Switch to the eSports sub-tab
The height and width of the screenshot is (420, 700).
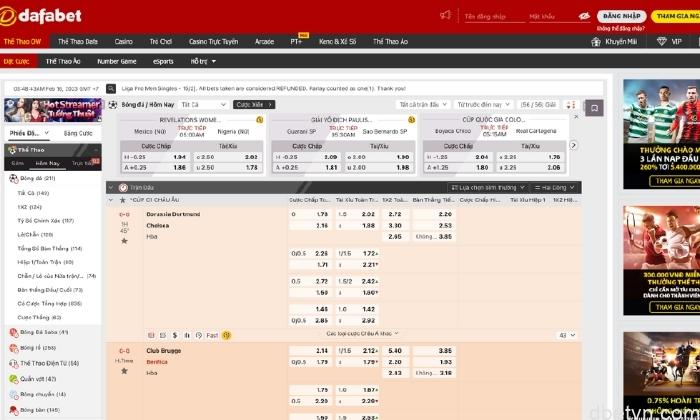[163, 61]
